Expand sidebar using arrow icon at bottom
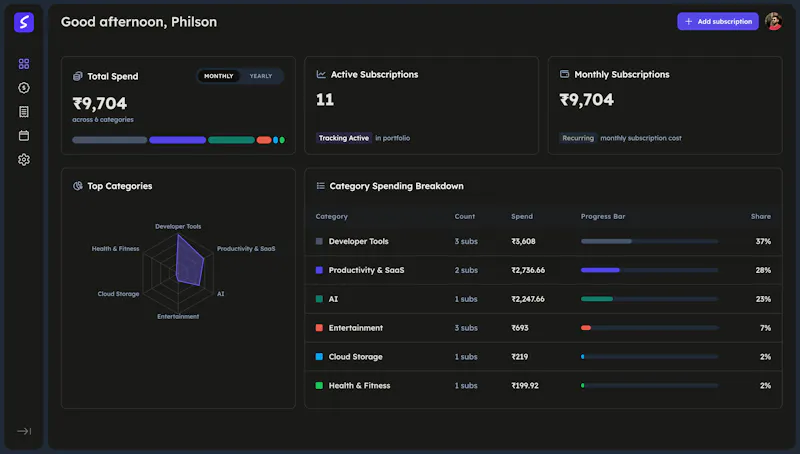 pos(24,431)
